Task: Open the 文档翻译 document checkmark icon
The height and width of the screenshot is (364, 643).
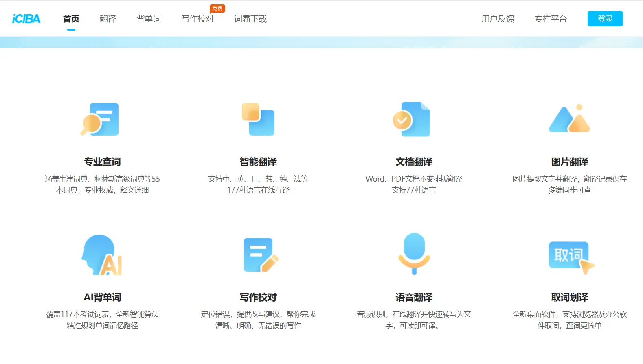Action: pyautogui.click(x=412, y=119)
